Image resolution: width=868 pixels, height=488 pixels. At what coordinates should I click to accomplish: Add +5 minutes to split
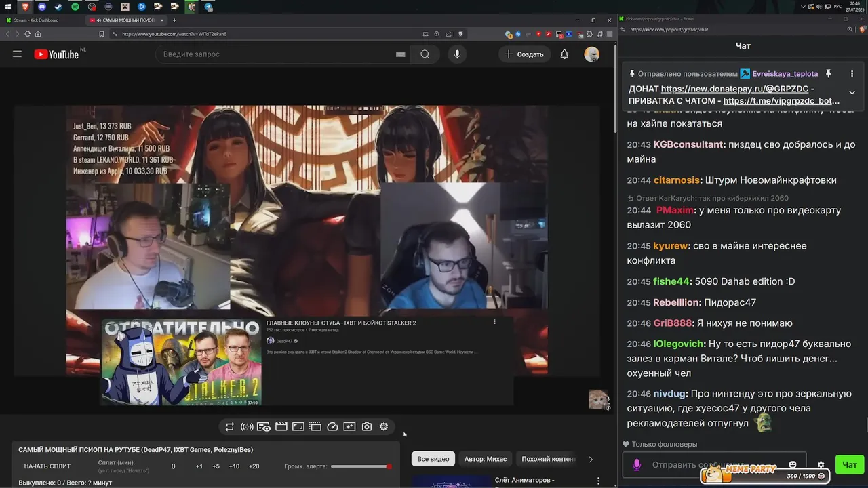click(x=216, y=466)
